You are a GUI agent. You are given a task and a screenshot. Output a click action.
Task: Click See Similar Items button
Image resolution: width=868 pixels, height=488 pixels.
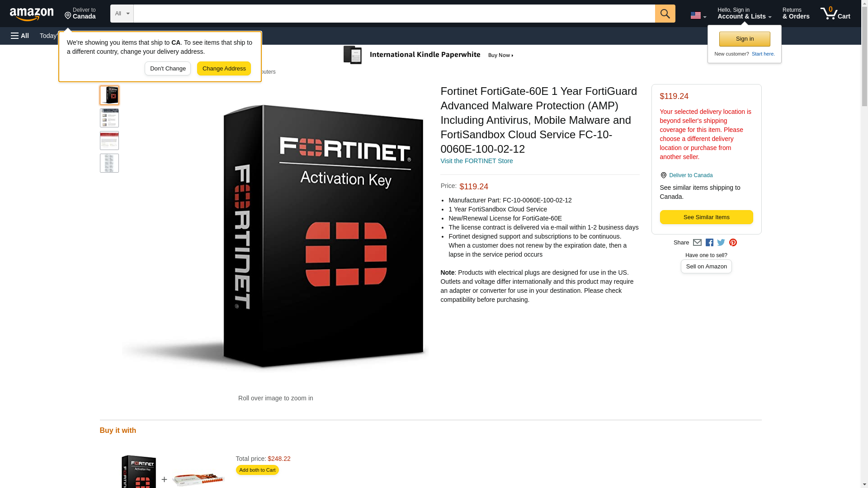(706, 217)
